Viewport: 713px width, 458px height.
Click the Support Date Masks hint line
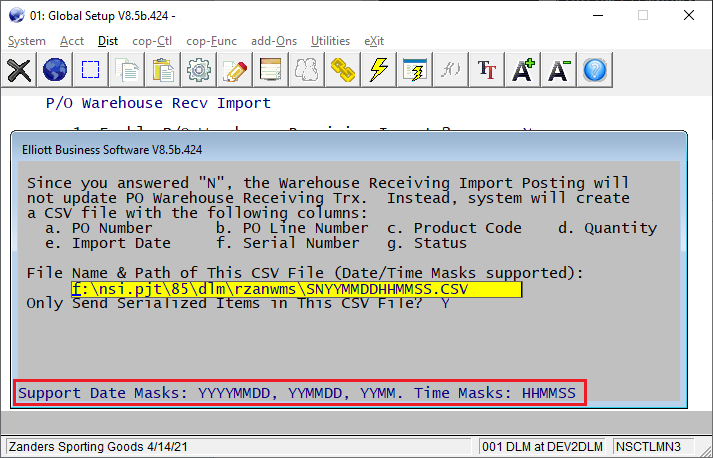[x=297, y=393]
